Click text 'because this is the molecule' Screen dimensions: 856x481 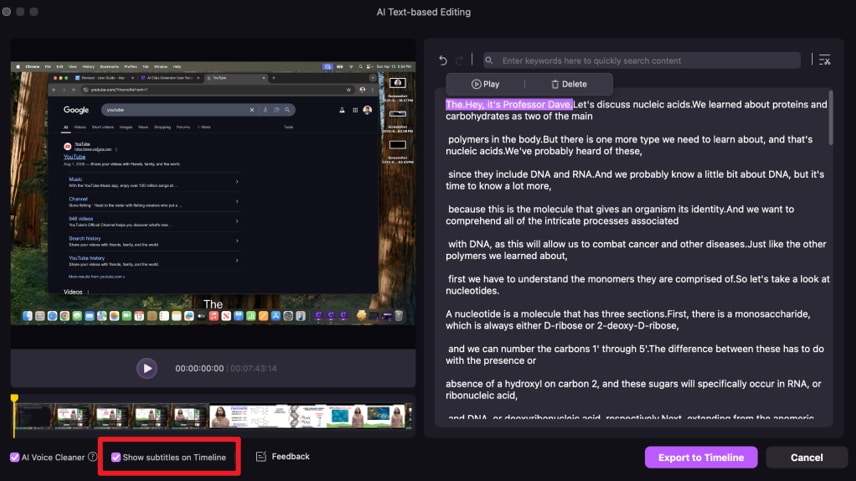[x=510, y=209]
